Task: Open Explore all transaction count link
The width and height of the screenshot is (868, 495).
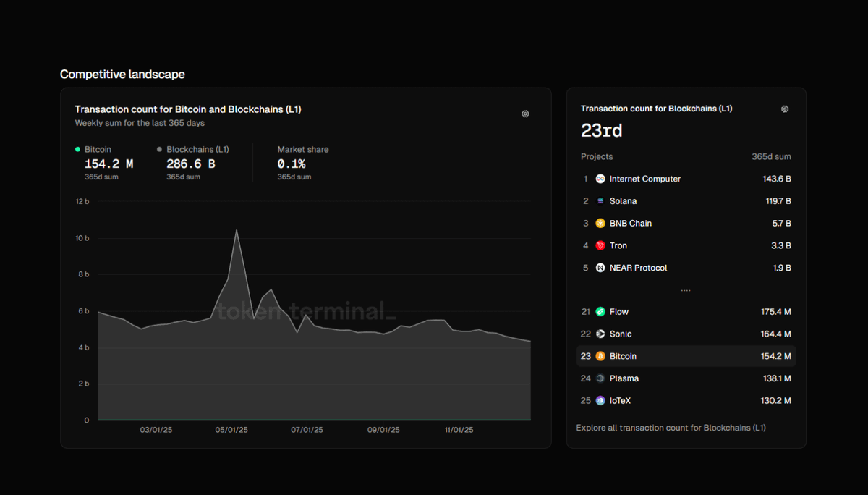Action: [671, 428]
